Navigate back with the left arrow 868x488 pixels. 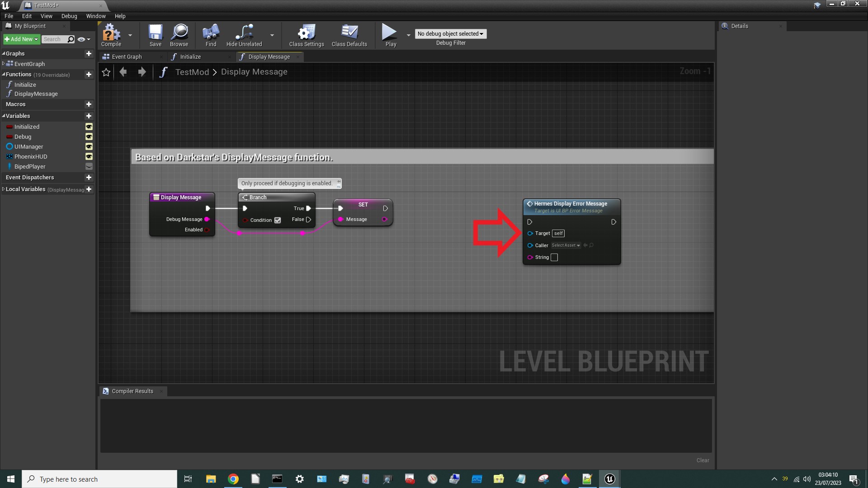click(123, 72)
